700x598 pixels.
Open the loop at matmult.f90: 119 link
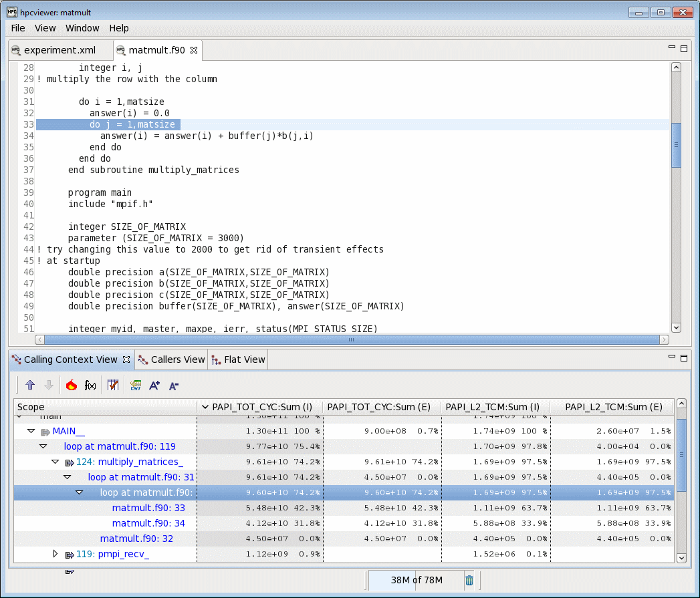click(120, 446)
